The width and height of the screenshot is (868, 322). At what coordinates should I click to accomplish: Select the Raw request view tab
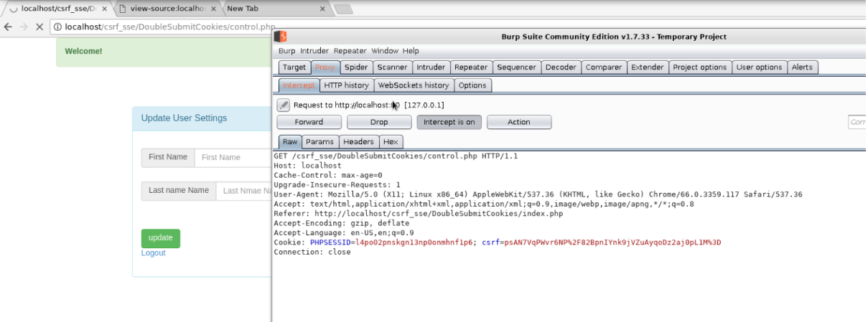[290, 142]
